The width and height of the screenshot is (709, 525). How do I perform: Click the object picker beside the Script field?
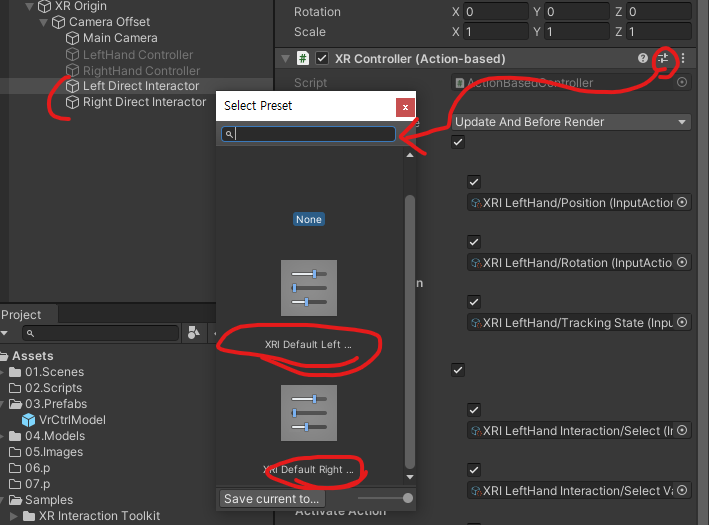click(x=682, y=82)
